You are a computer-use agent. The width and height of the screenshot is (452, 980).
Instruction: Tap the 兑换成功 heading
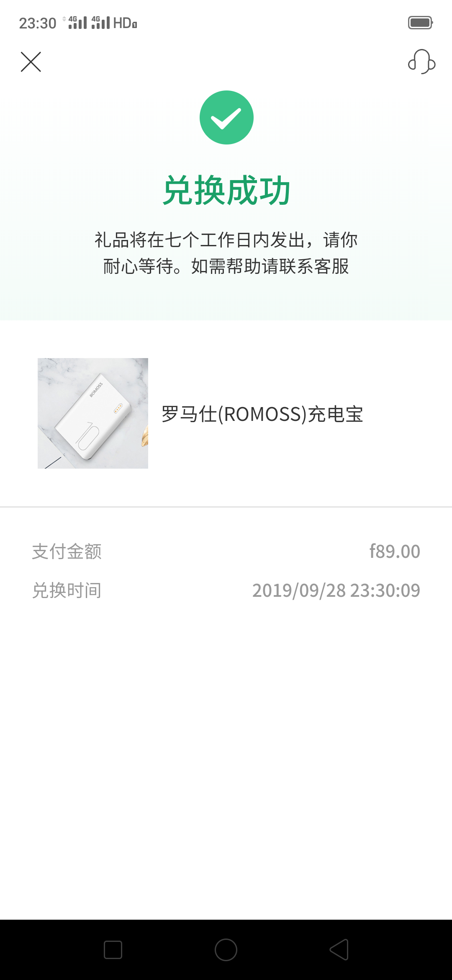226,191
